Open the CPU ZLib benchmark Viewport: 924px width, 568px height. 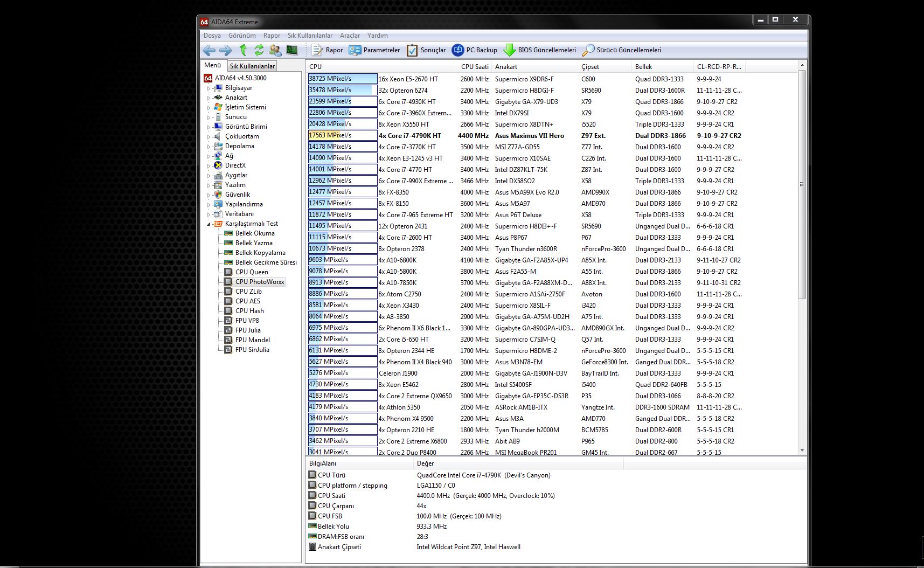(248, 292)
